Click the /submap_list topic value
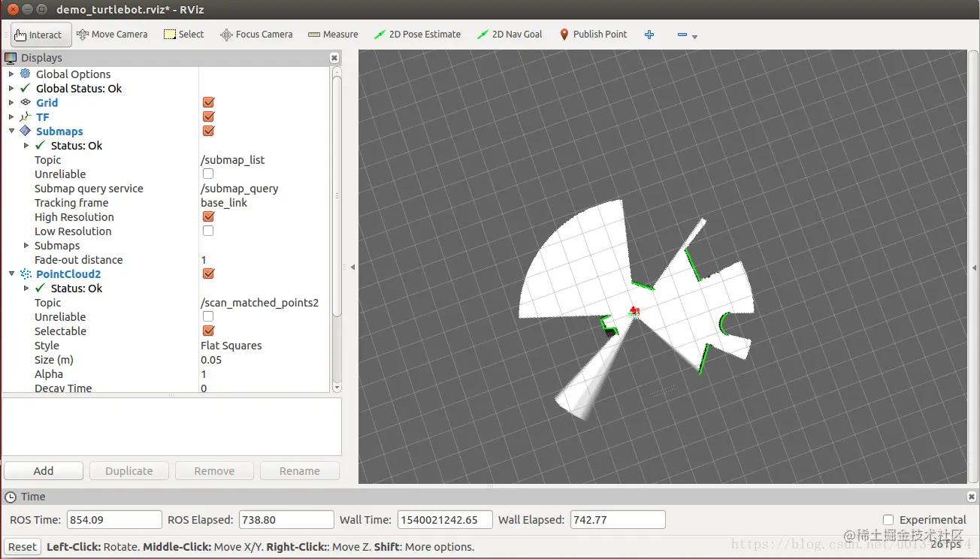980x559 pixels. coord(233,160)
